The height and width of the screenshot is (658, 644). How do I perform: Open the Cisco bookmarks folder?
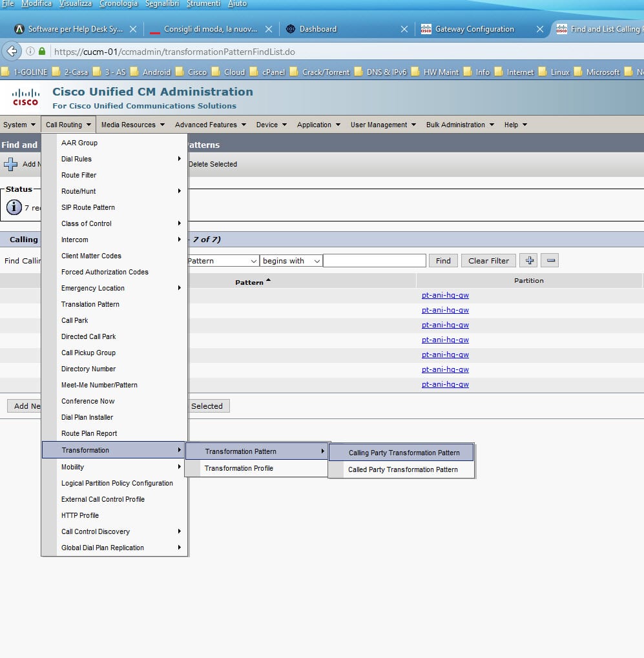(191, 72)
